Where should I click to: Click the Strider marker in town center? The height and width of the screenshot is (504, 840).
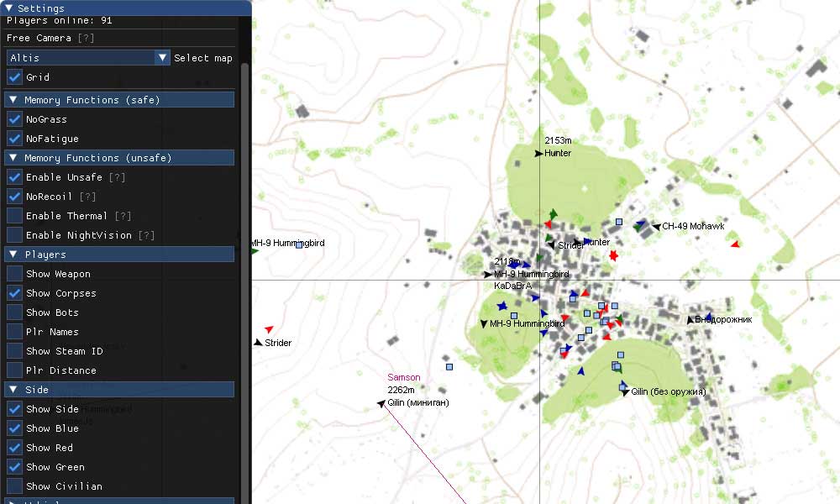(551, 244)
